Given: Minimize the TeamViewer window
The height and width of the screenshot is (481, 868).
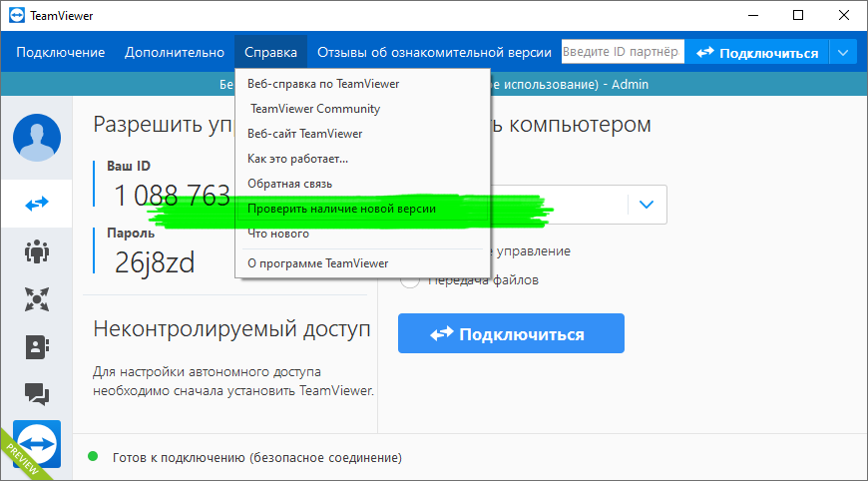Looking at the screenshot, I should point(753,16).
